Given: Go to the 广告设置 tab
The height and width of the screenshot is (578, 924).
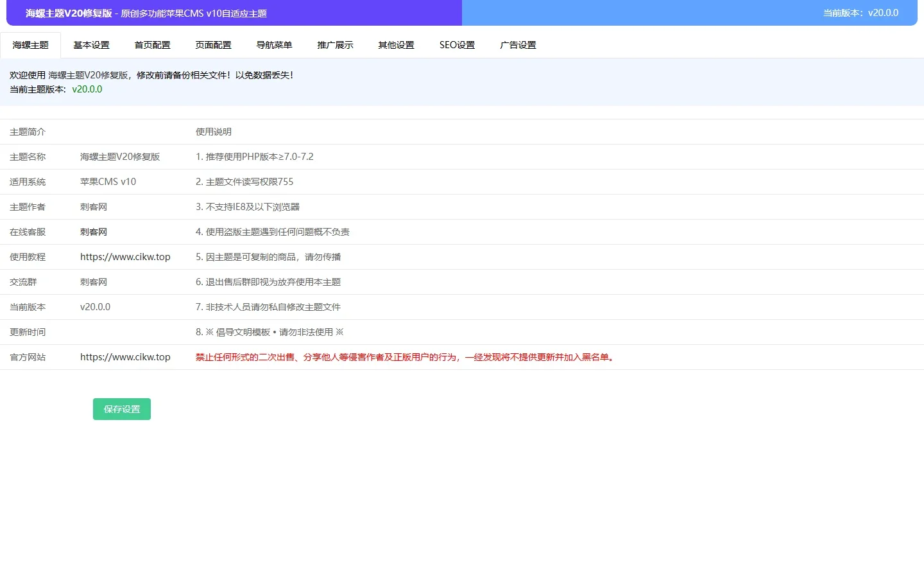Looking at the screenshot, I should (518, 45).
